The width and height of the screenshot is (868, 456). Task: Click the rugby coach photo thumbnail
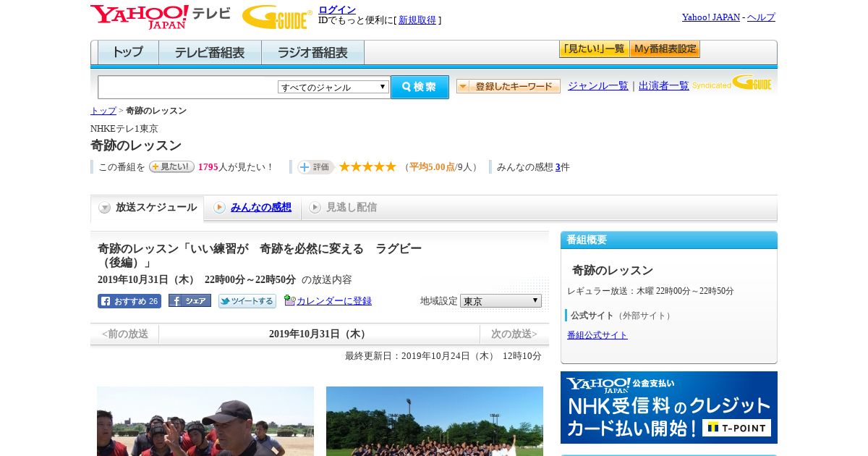205,421
